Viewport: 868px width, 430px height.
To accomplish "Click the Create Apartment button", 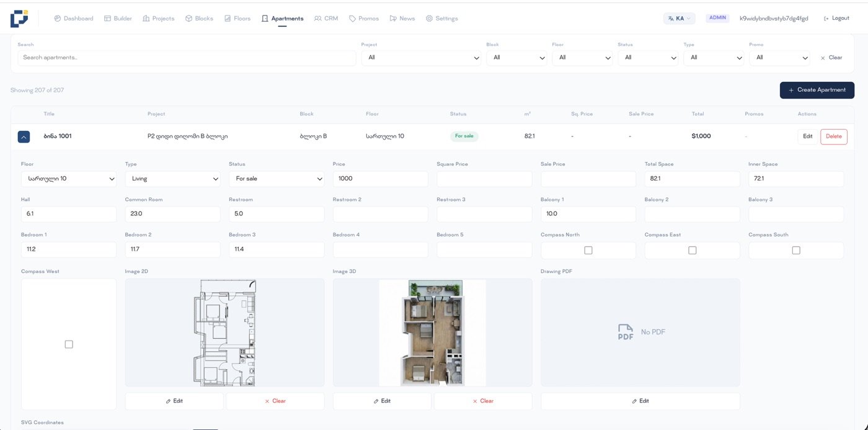I will (x=817, y=90).
